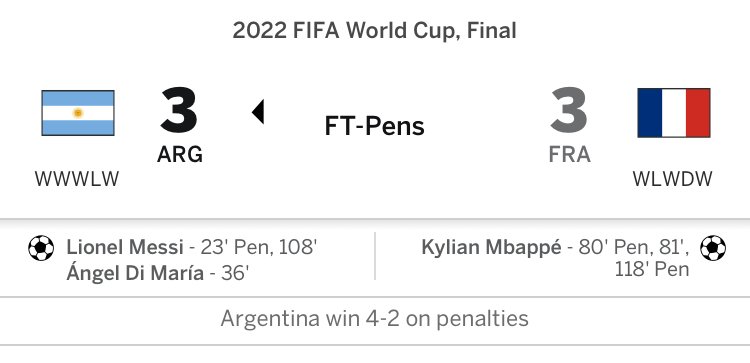Click the soccer ball icon beside Lionel Messi
This screenshot has width=750, height=363.
[x=41, y=248]
